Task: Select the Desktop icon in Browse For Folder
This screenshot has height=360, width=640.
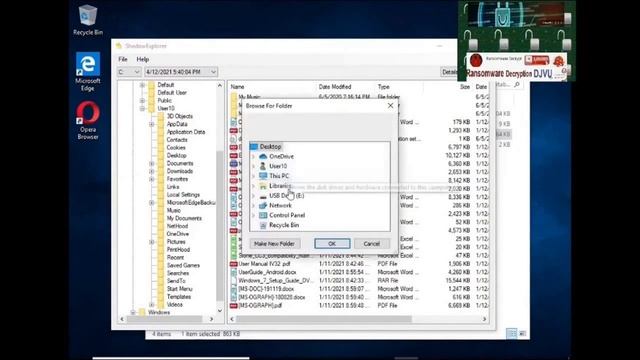Action: coord(254,147)
